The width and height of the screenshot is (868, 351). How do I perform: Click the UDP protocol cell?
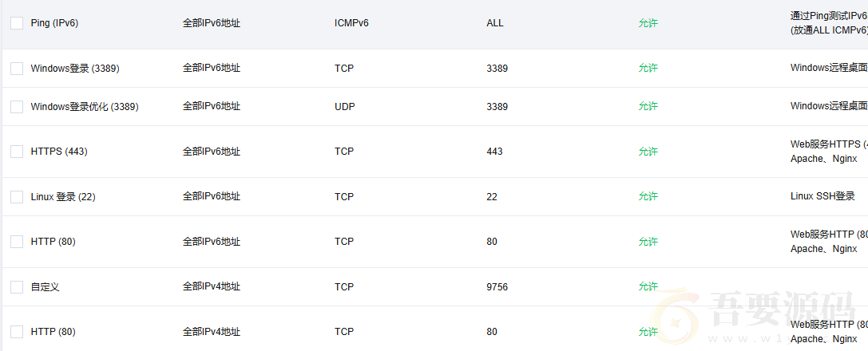344,107
